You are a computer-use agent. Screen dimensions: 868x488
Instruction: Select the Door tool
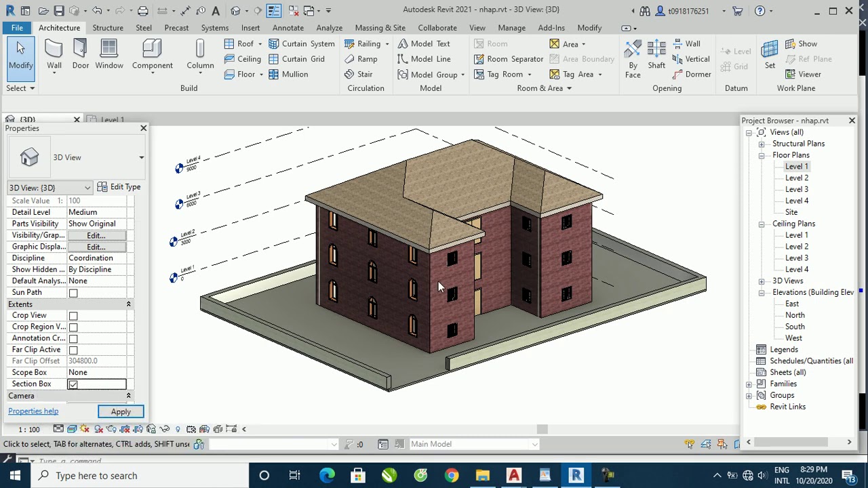click(x=80, y=55)
